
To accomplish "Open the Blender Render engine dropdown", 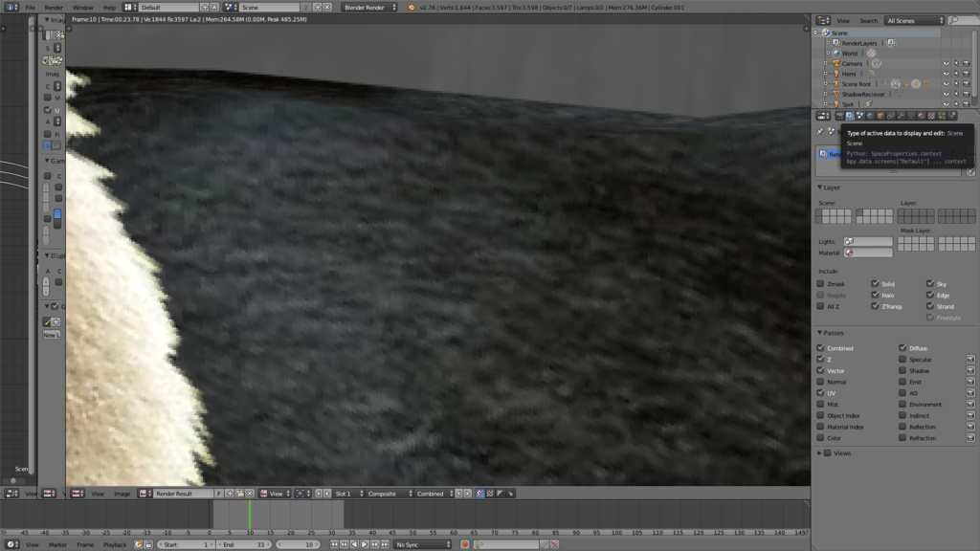I will point(369,7).
